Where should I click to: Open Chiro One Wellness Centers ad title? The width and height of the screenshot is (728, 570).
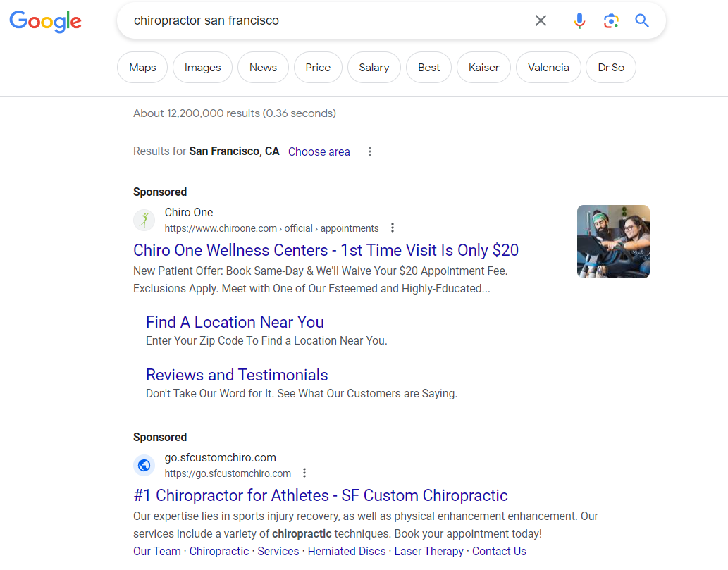coord(326,250)
